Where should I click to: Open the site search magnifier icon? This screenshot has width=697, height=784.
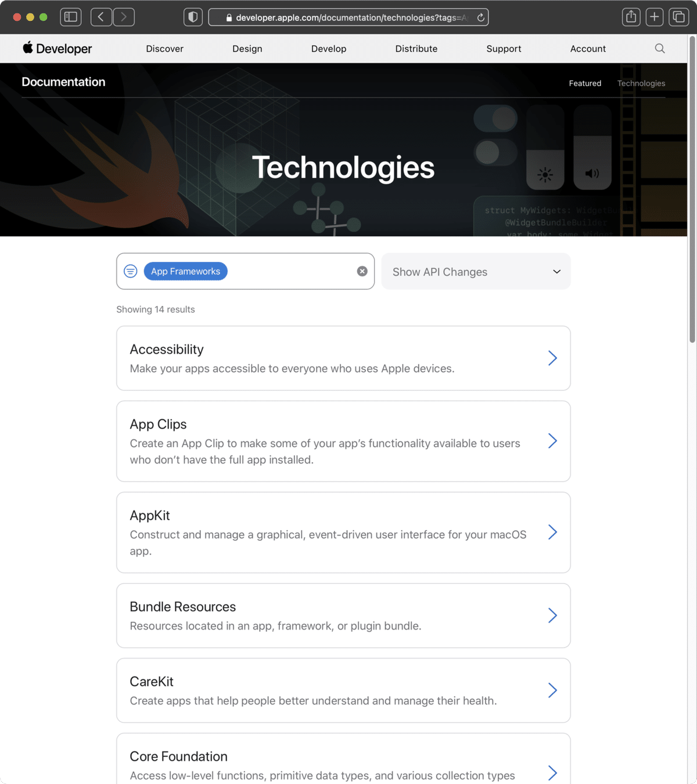pyautogui.click(x=660, y=48)
